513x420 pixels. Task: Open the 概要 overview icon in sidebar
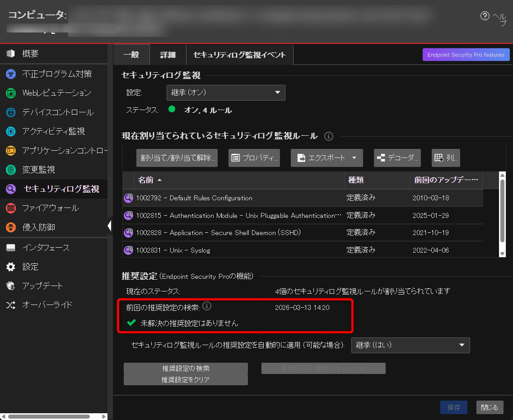[11, 53]
